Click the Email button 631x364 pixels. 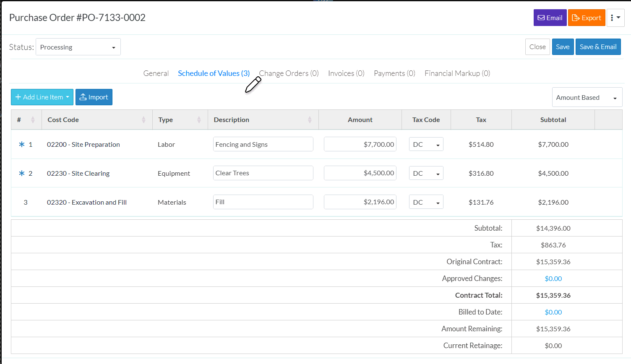pyautogui.click(x=550, y=18)
